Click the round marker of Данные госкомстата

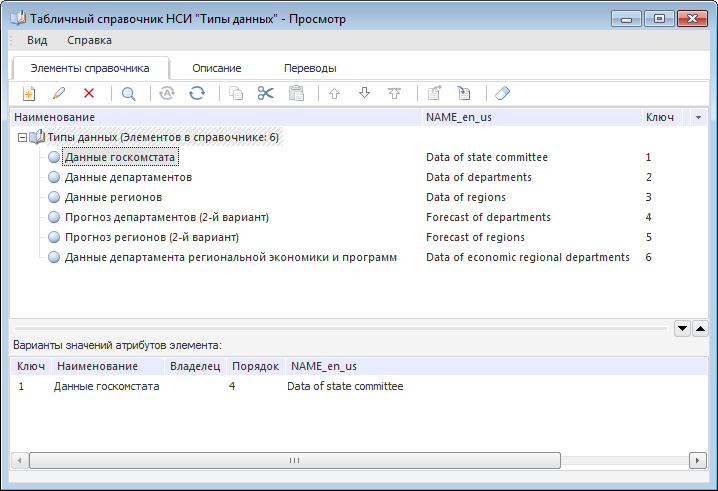(54, 157)
